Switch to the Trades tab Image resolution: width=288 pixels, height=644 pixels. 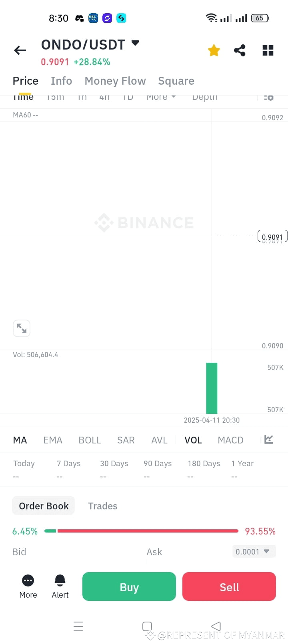click(102, 506)
